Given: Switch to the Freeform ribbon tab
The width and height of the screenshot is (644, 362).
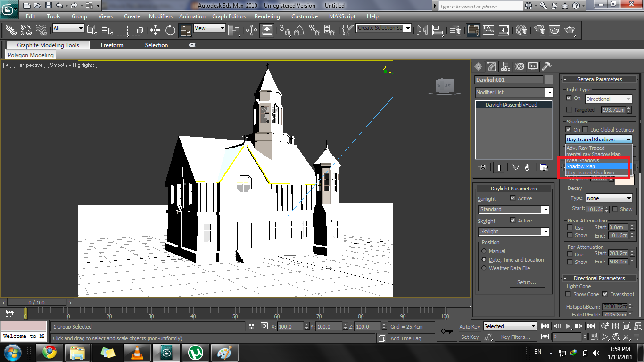Looking at the screenshot, I should 112,45.
